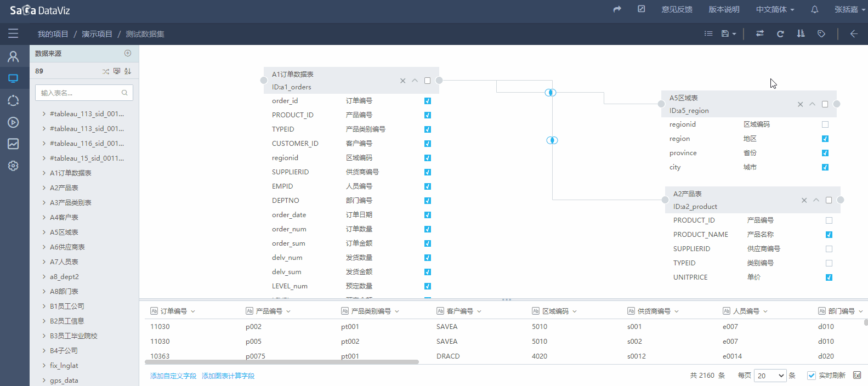Click the upper join connector circle
868x386 pixels.
(x=551, y=92)
